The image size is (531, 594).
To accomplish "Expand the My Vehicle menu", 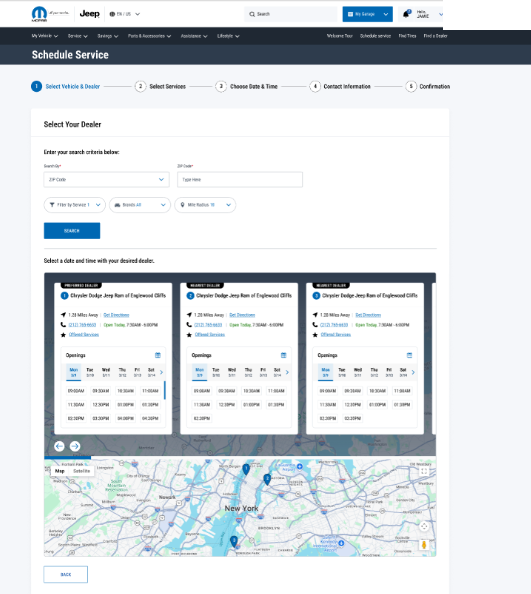I will pos(45,36).
